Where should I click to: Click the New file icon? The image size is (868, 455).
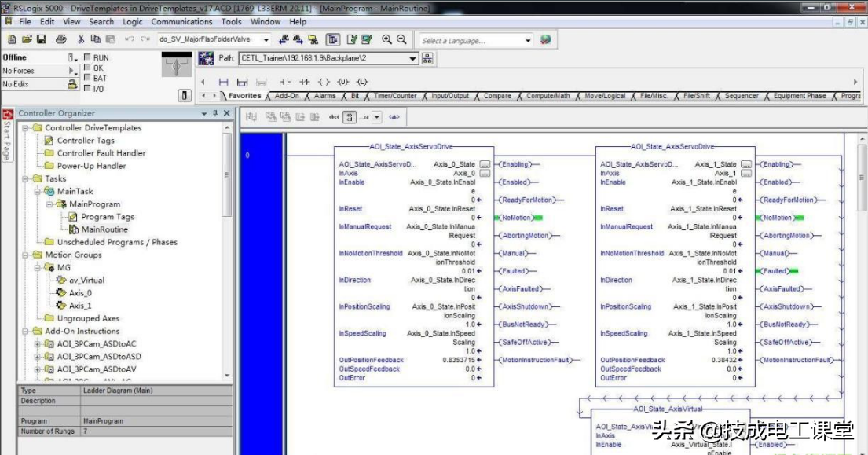click(13, 39)
